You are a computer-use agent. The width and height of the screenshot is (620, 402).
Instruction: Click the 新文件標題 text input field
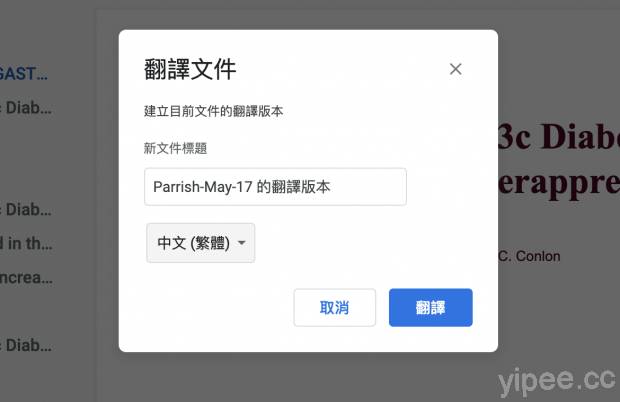pos(275,187)
